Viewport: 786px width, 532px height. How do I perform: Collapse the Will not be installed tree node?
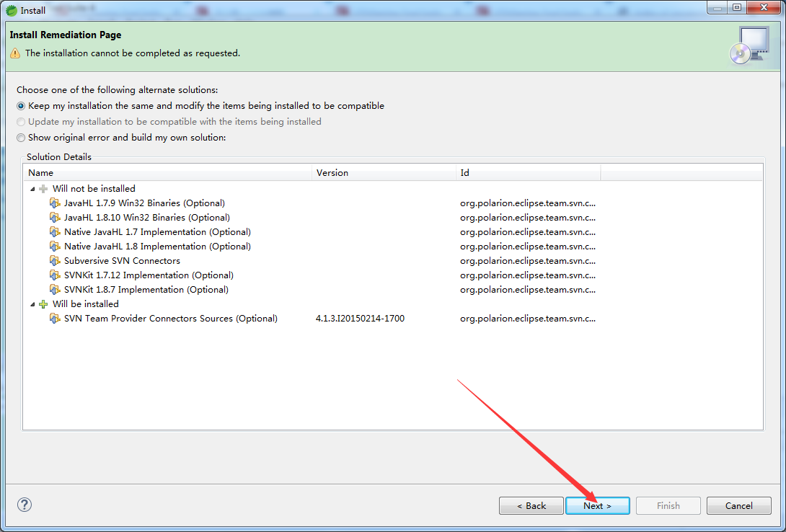(32, 188)
